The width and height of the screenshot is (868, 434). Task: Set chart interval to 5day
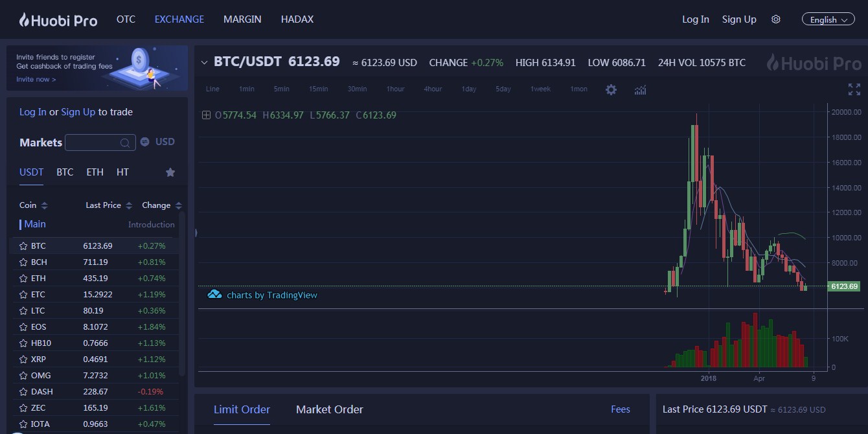tap(504, 89)
